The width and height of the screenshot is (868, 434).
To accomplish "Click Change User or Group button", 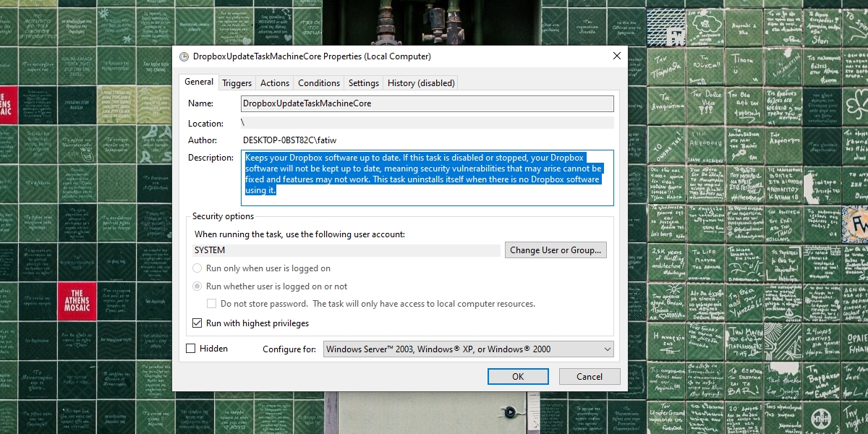I will coord(556,250).
